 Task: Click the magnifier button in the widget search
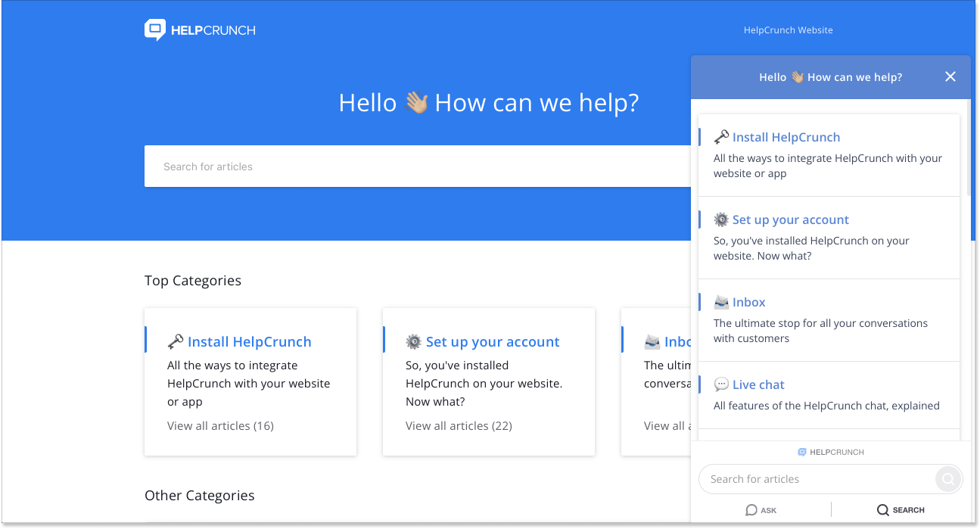pyautogui.click(x=947, y=479)
